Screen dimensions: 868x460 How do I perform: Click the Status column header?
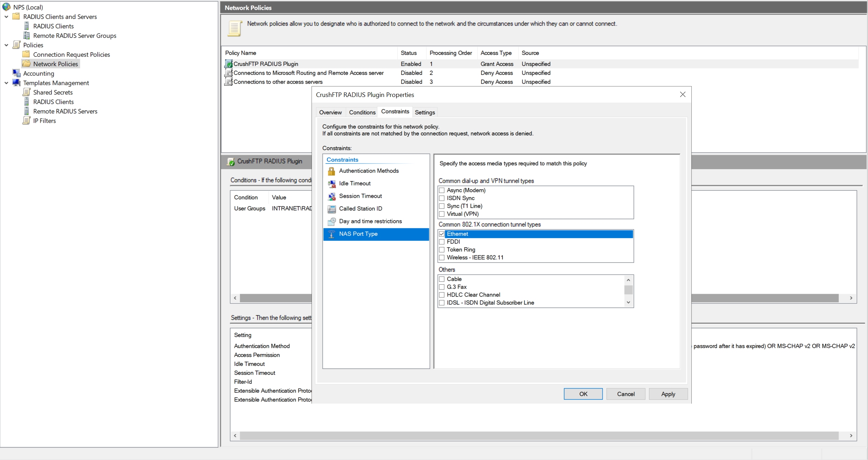click(412, 53)
